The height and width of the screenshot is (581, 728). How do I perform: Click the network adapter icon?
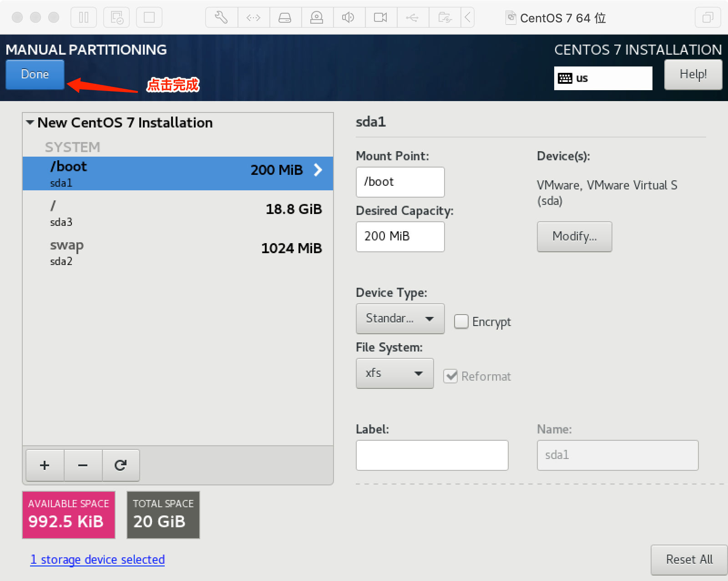pyautogui.click(x=253, y=18)
